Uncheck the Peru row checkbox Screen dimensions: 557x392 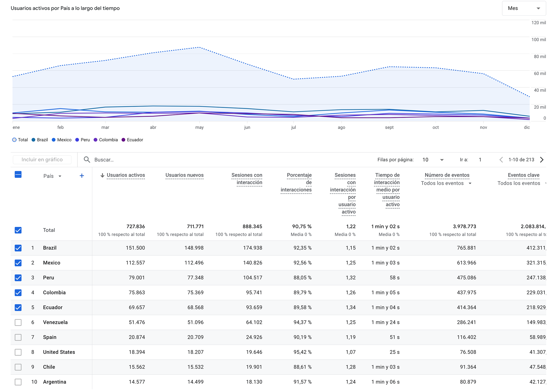point(18,278)
